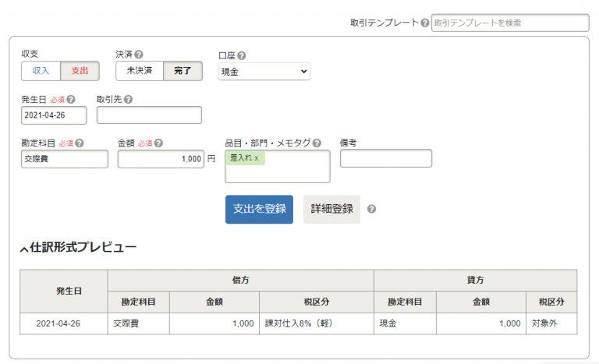The image size is (599, 364).
Task: Show help for 決済 label
Action: [139, 55]
